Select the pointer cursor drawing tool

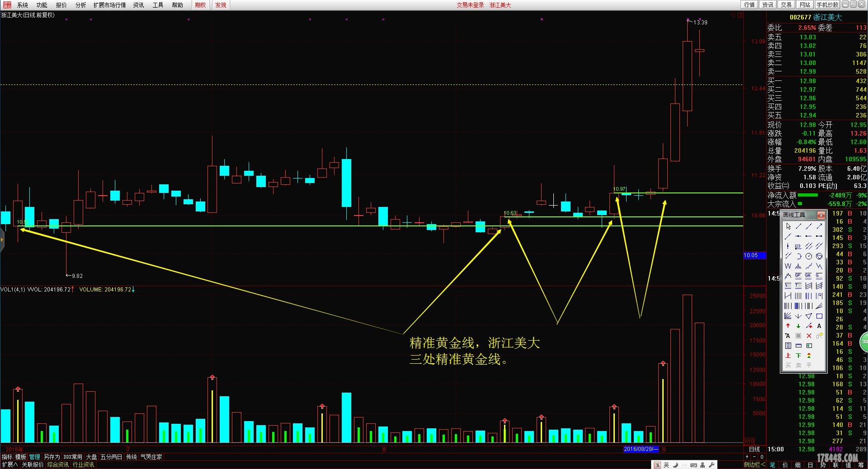tap(788, 226)
